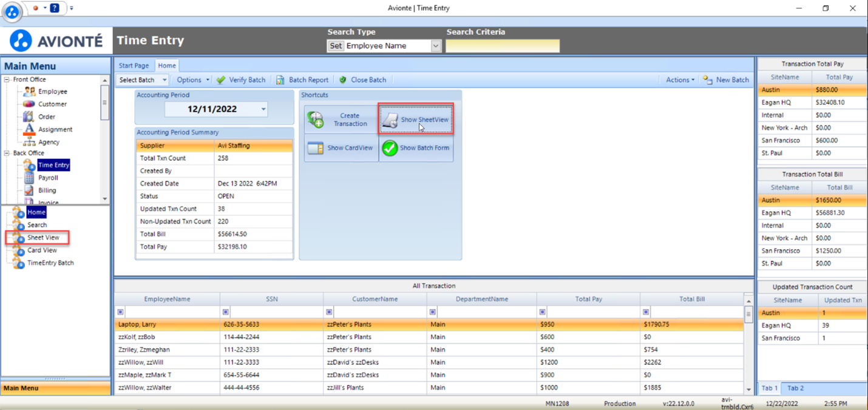The image size is (868, 410).
Task: Click the Main Menu bar at the sidebar bottom
Action: (55, 388)
